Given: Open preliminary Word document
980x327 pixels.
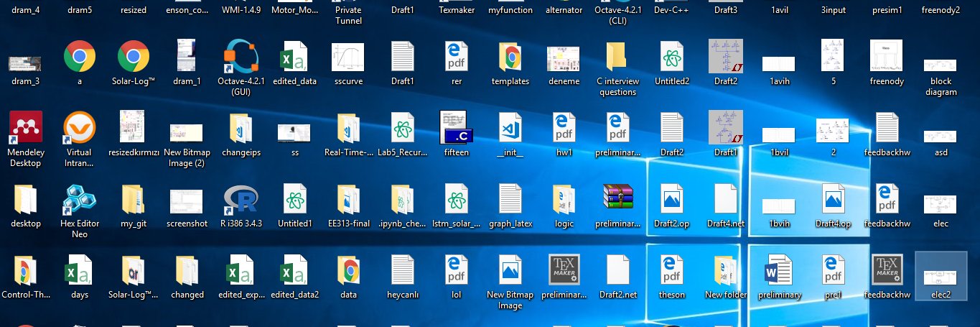Looking at the screenshot, I should pyautogui.click(x=780, y=271).
